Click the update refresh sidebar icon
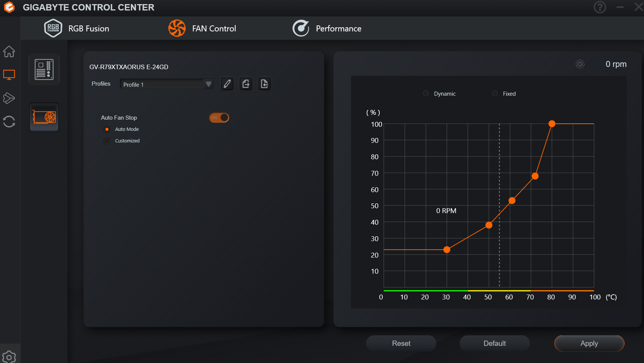The height and width of the screenshot is (363, 644). [9, 121]
